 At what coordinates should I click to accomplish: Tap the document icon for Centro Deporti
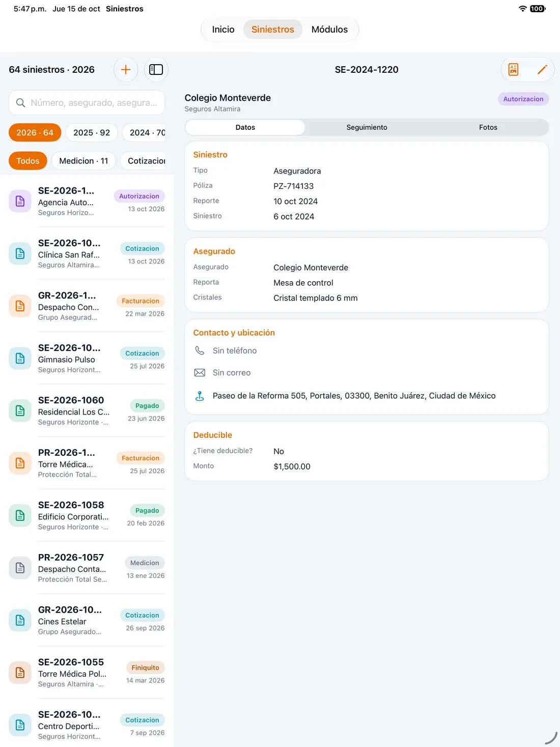(20, 726)
